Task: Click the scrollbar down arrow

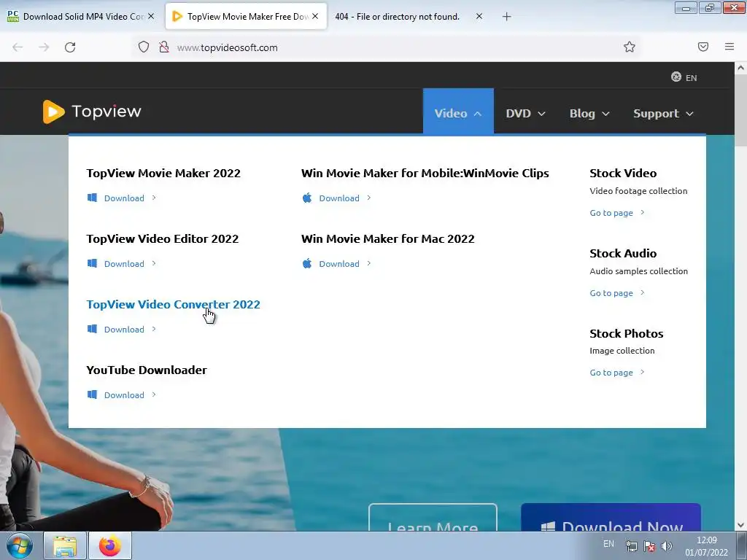Action: click(x=741, y=525)
